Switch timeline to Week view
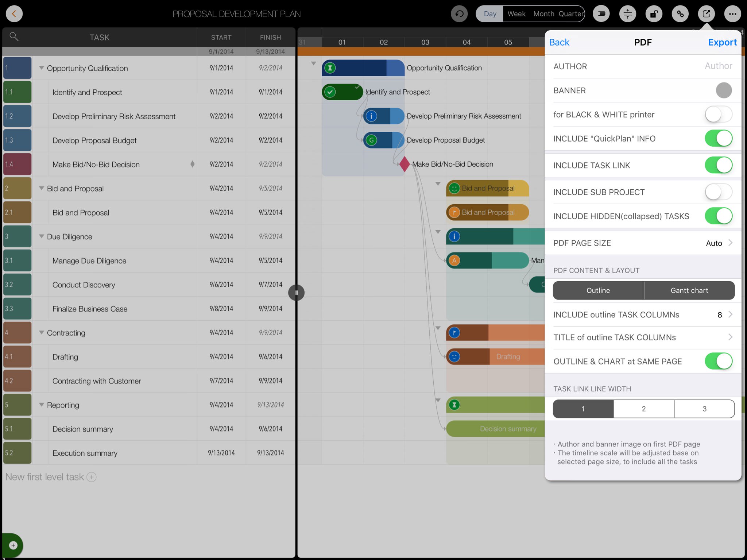 [x=516, y=14]
